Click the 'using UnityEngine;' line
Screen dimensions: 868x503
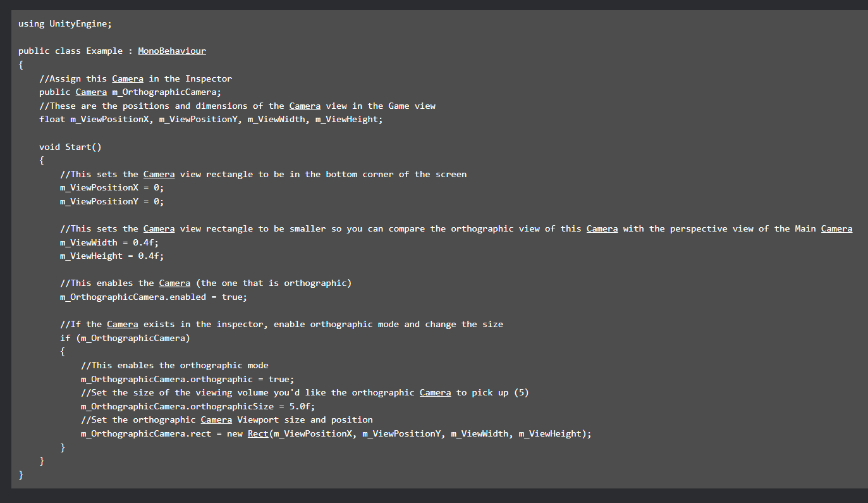tap(65, 23)
